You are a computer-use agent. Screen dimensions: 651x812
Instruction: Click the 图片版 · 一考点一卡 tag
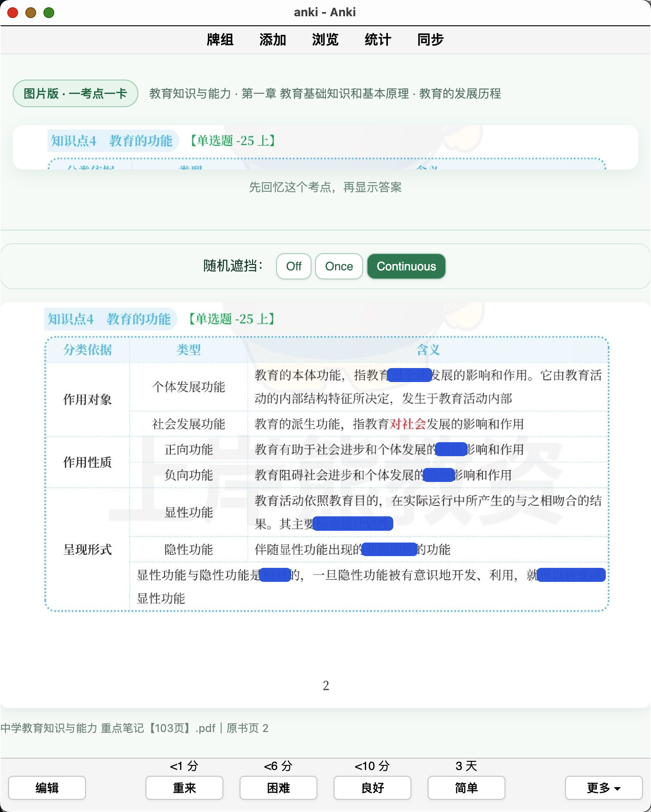click(x=75, y=94)
